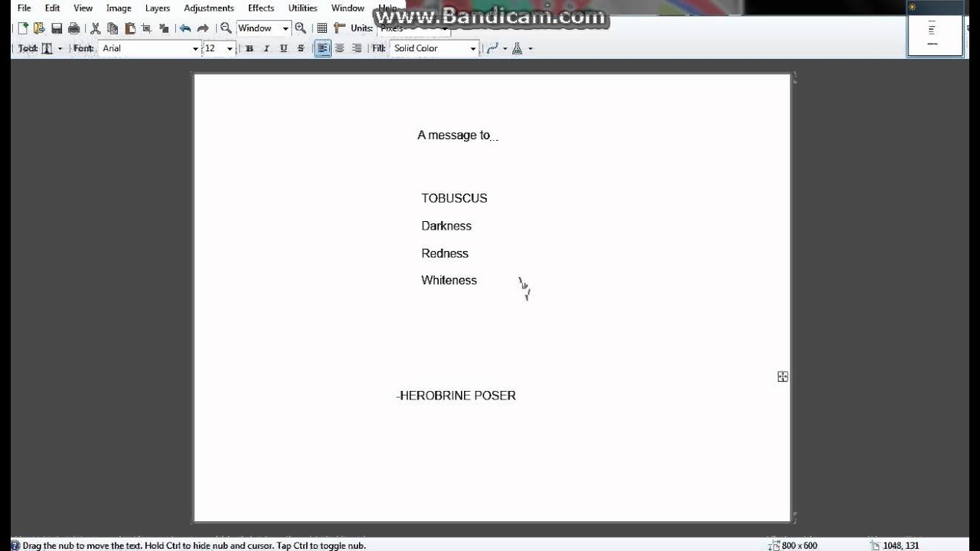Cut selection with the scissors icon
The image size is (980, 551).
(x=96, y=28)
